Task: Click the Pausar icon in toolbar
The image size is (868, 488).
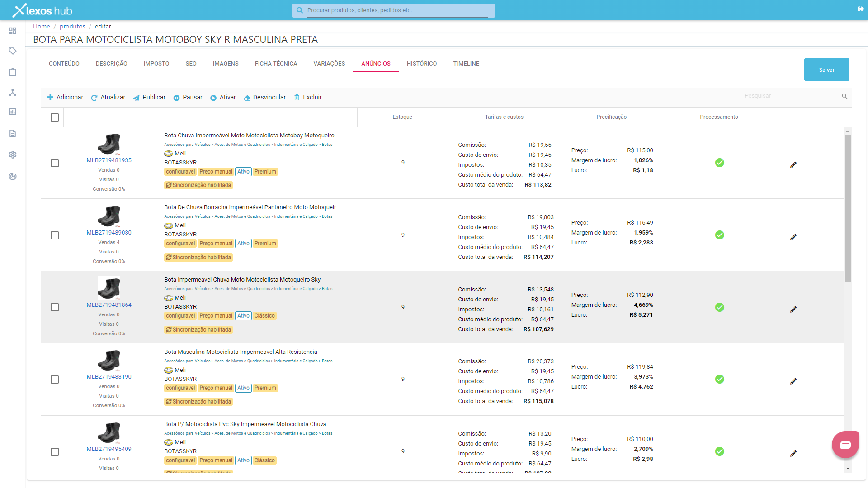Action: tap(176, 98)
